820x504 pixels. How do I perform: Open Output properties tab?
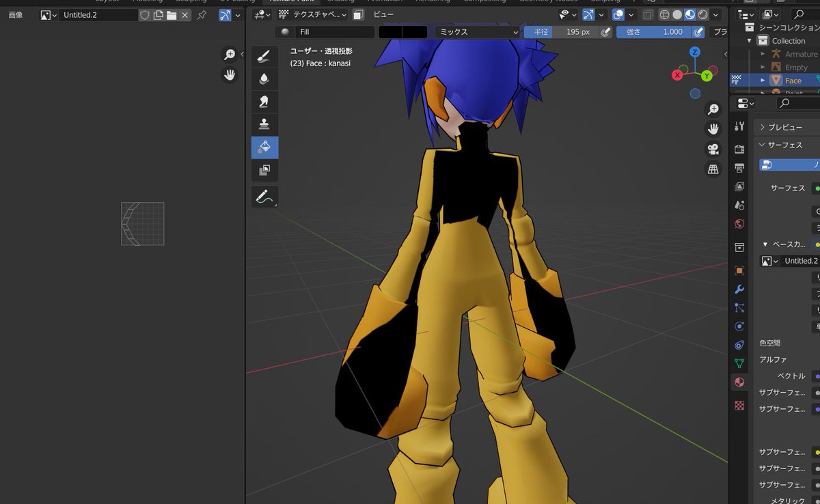(739, 168)
